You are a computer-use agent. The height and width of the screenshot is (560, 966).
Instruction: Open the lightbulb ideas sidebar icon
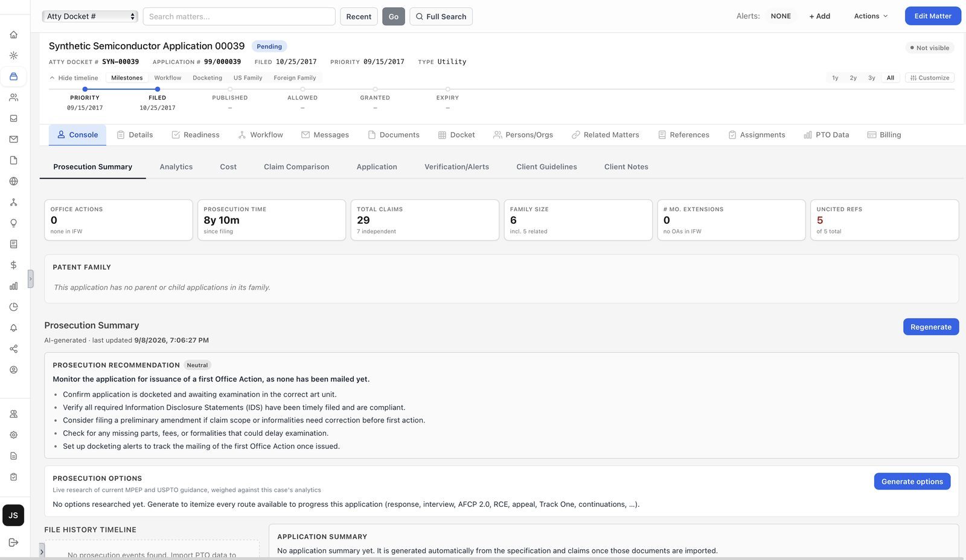tap(13, 223)
